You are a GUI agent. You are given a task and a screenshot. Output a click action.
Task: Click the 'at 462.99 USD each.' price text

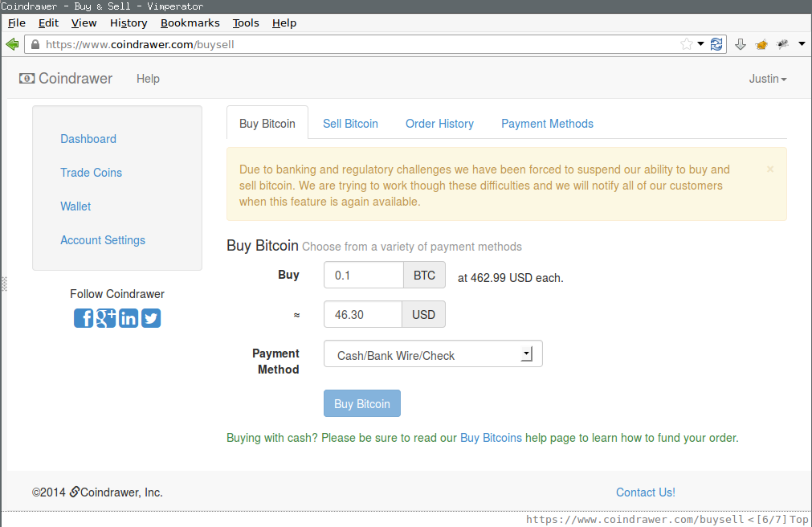pyautogui.click(x=511, y=278)
